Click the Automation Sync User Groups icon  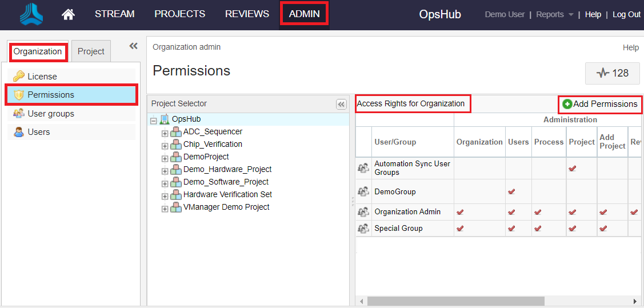pos(363,168)
